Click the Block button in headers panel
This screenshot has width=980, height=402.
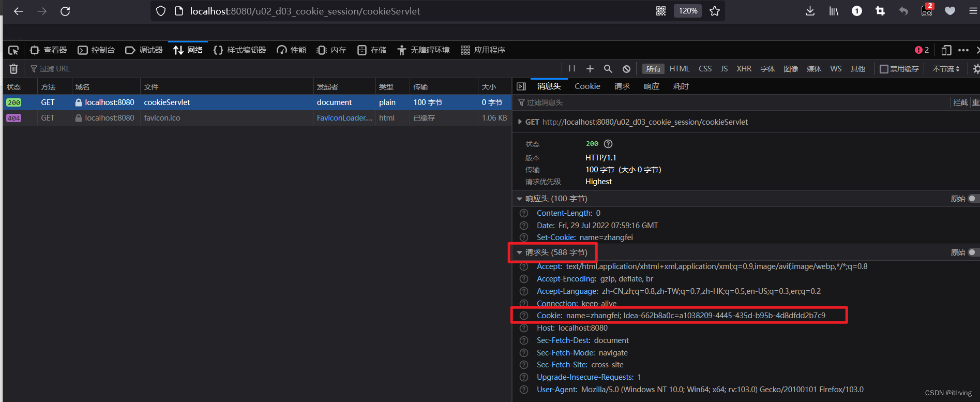tap(960, 102)
